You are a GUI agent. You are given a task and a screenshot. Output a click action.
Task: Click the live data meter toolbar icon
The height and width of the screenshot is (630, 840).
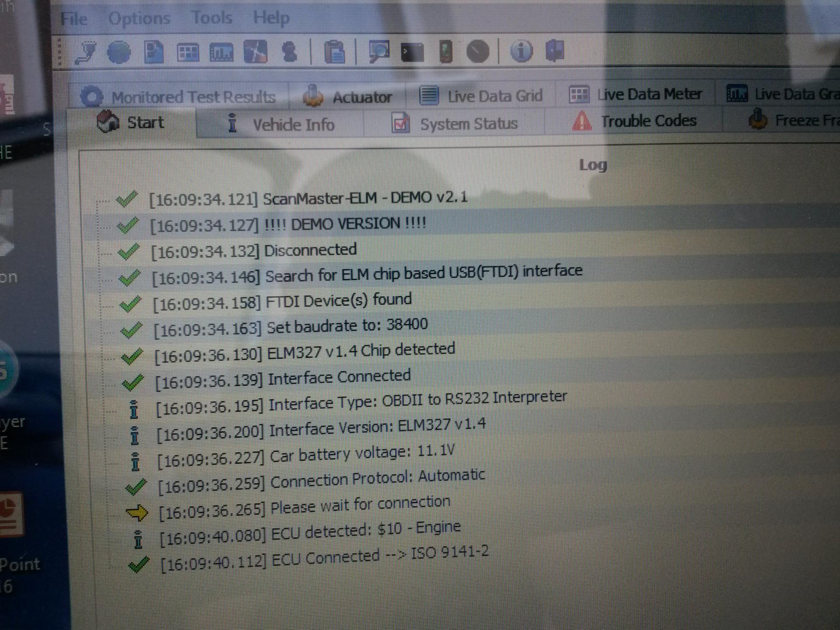(188, 53)
